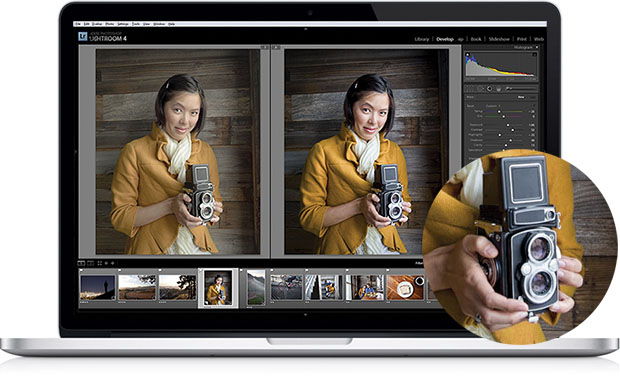Adjust the Exposure slider handle
The height and width of the screenshot is (379, 620).
[508, 125]
